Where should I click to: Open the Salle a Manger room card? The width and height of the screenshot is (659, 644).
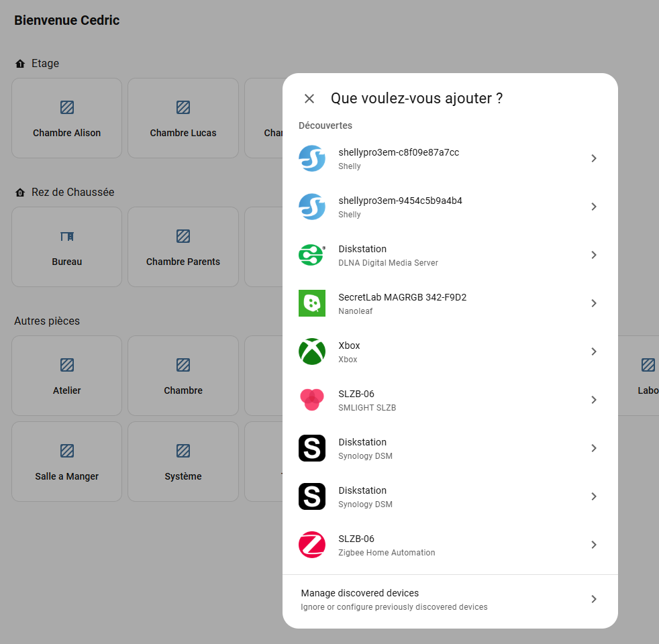point(67,462)
